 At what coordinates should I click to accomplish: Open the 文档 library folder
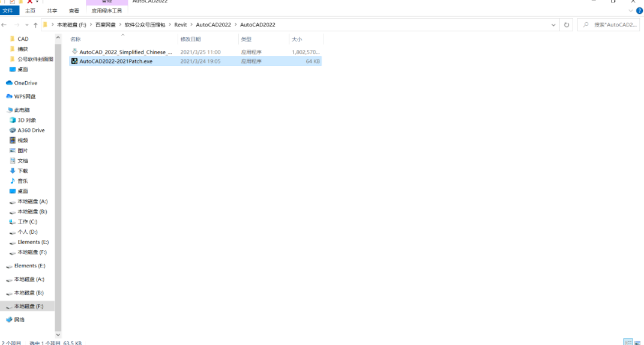pyautogui.click(x=23, y=161)
